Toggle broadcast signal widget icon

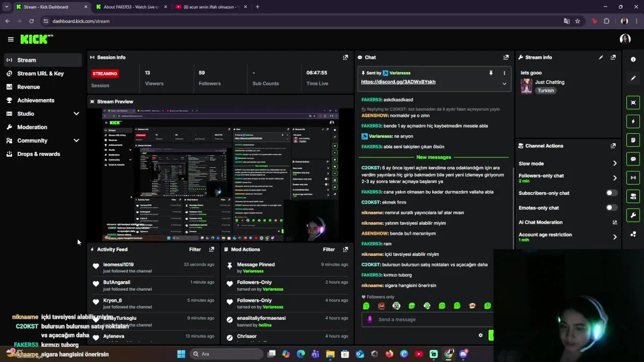coord(633,177)
